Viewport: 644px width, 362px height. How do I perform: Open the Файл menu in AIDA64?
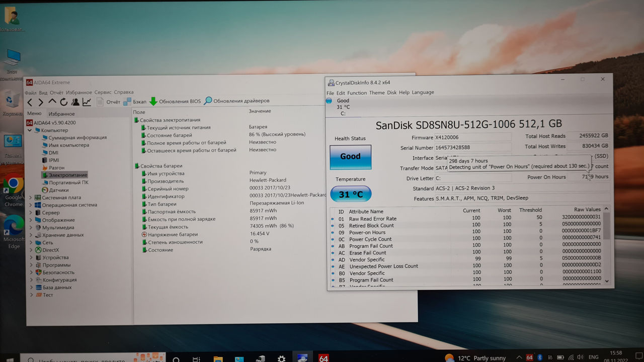point(31,93)
